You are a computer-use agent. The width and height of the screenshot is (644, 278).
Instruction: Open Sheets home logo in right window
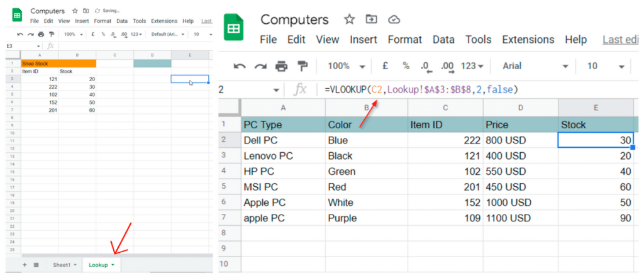point(234,28)
